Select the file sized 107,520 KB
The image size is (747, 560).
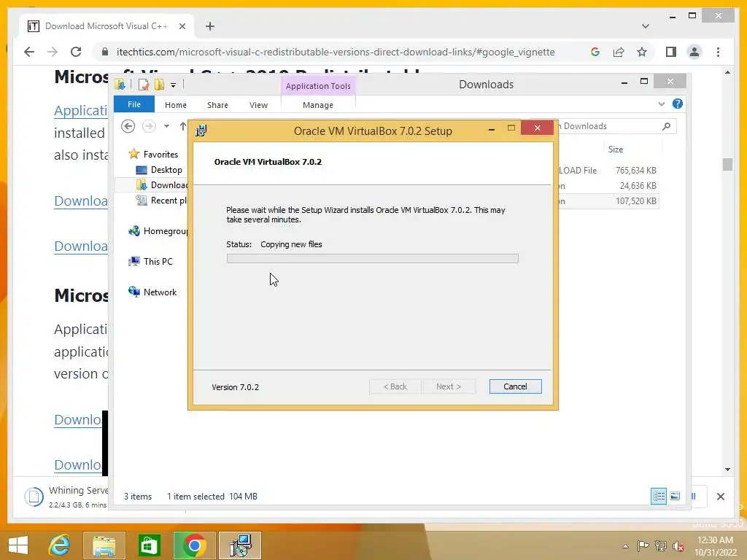click(608, 201)
